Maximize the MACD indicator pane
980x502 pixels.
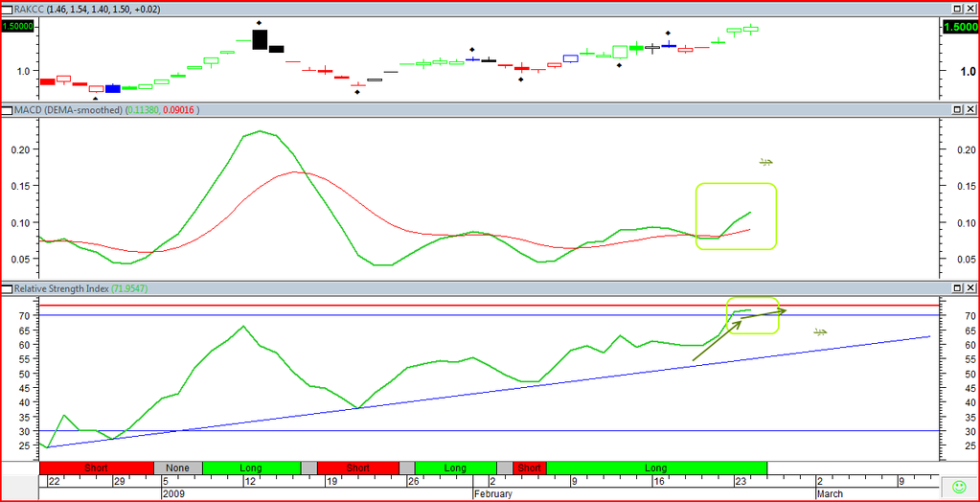(x=956, y=111)
